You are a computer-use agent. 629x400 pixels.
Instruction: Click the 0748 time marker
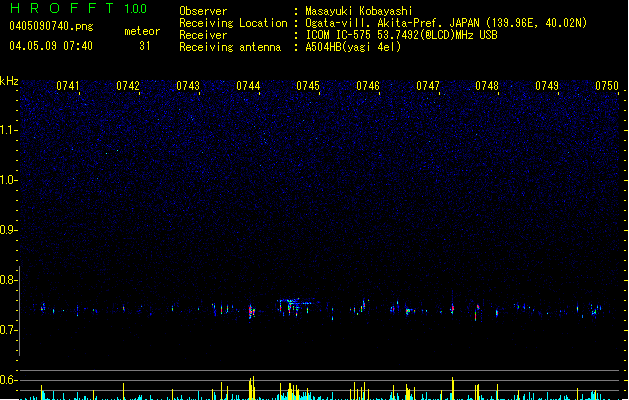point(487,86)
